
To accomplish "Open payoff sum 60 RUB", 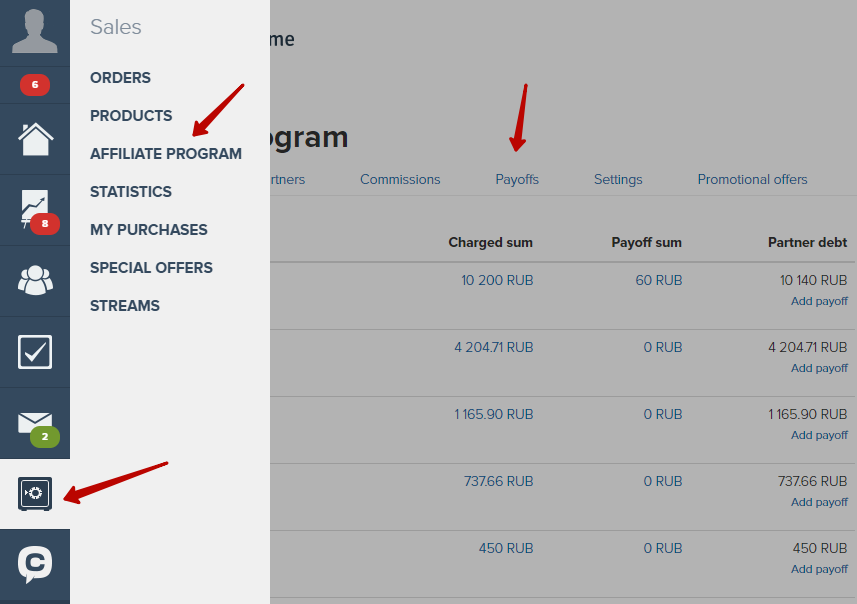I will click(x=659, y=280).
